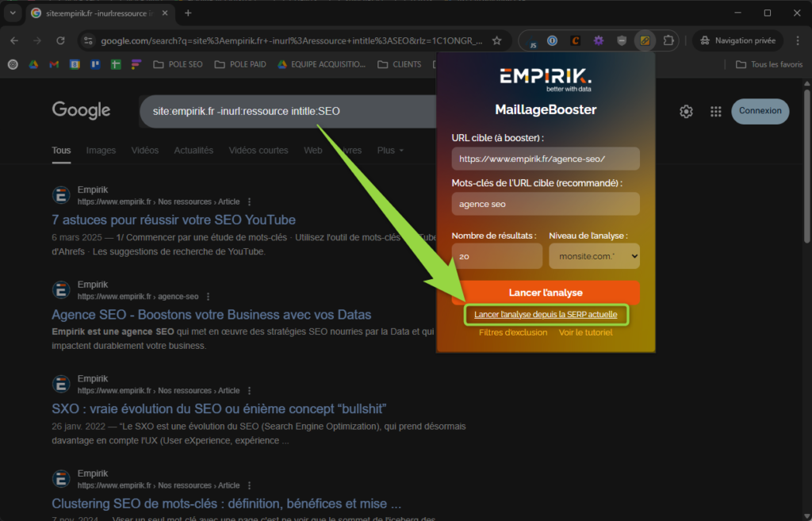The image size is (812, 521).
Task: Open the POLE PAID bookmarks folder
Action: [240, 64]
